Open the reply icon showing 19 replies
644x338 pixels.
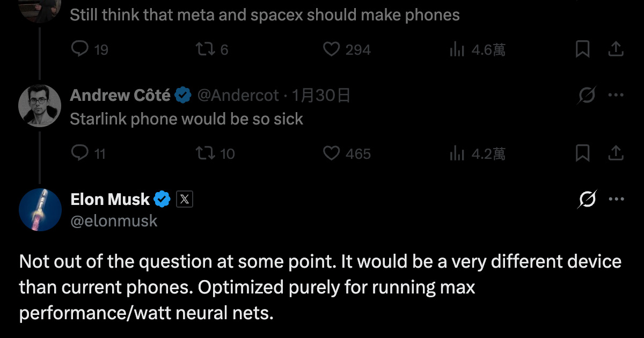(79, 49)
